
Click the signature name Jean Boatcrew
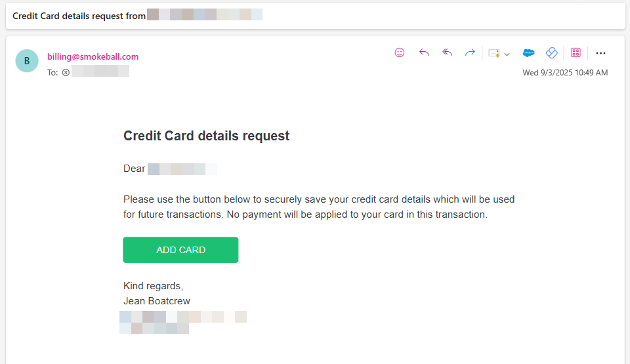coord(157,301)
